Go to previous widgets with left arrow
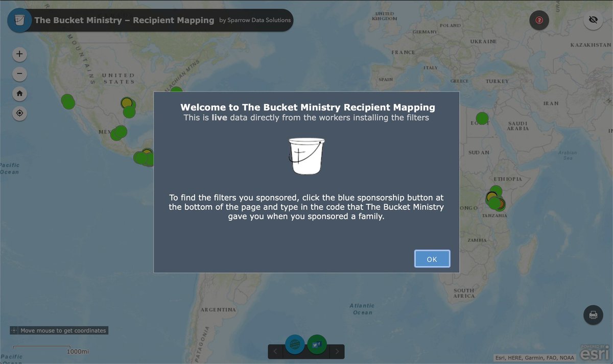 pos(275,351)
